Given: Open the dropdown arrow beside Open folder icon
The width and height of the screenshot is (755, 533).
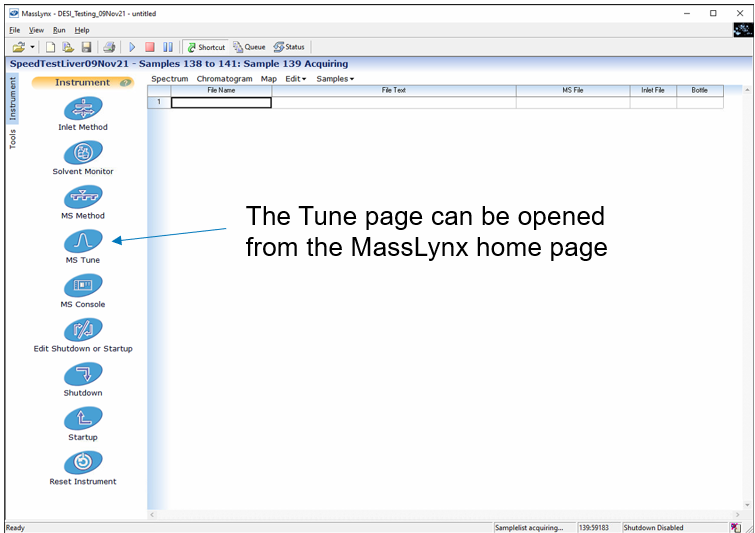Looking at the screenshot, I should (33, 47).
